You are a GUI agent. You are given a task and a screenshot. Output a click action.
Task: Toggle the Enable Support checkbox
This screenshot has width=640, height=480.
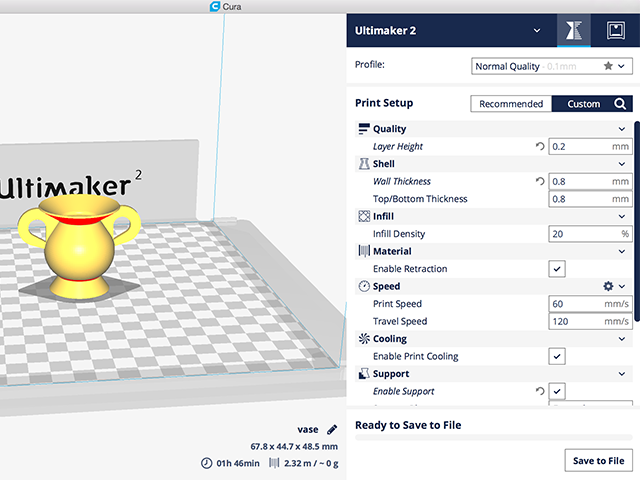click(557, 391)
